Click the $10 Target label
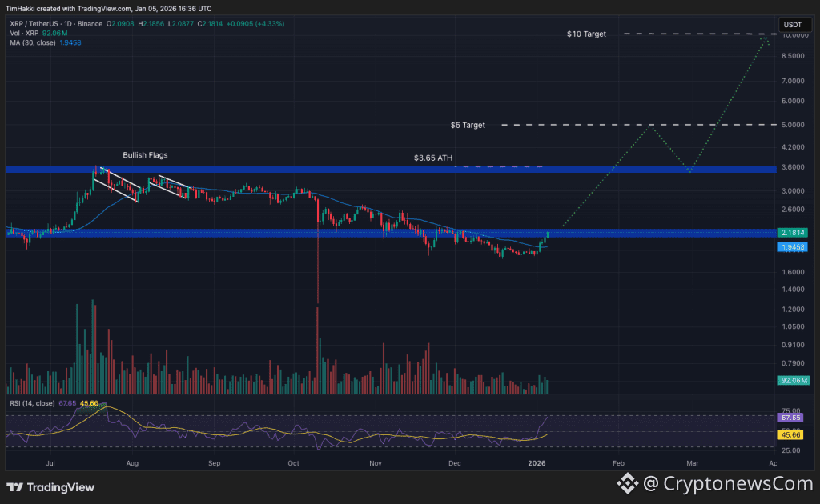Image resolution: width=820 pixels, height=504 pixels. pyautogui.click(x=588, y=34)
